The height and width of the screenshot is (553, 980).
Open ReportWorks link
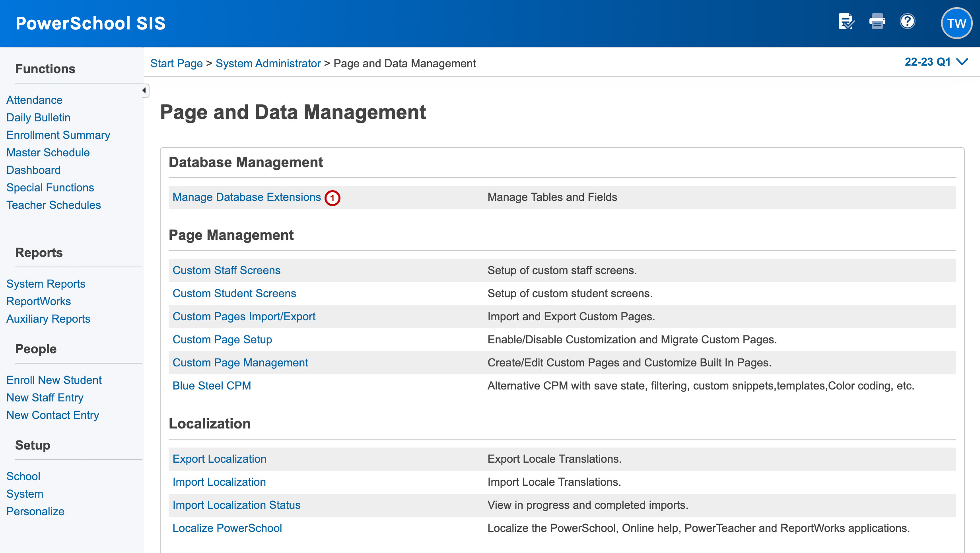pyautogui.click(x=39, y=301)
